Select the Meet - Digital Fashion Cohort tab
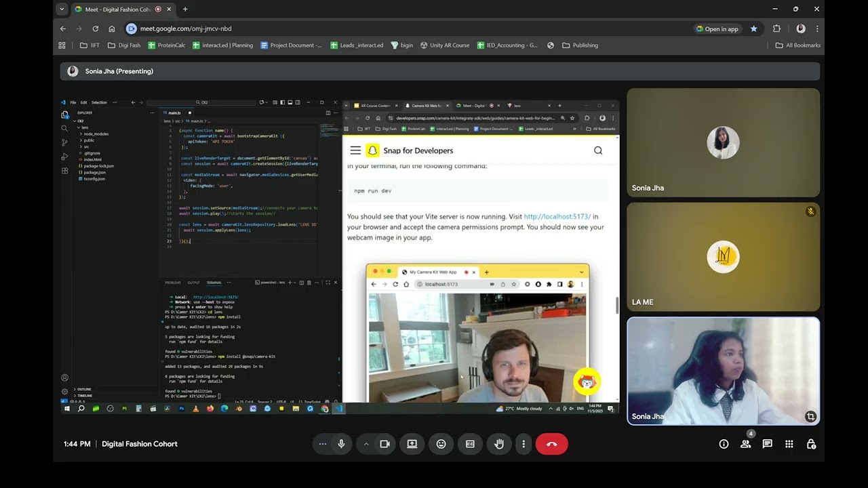 pyautogui.click(x=122, y=9)
